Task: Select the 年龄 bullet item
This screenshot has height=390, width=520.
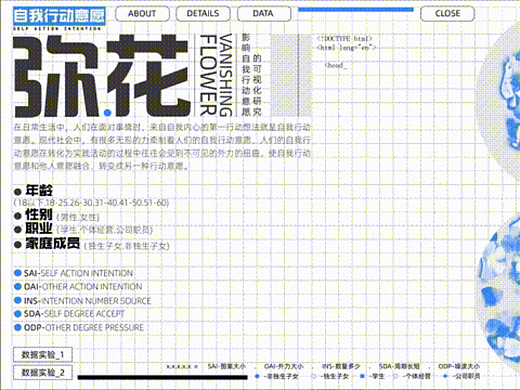Action: [34, 191]
